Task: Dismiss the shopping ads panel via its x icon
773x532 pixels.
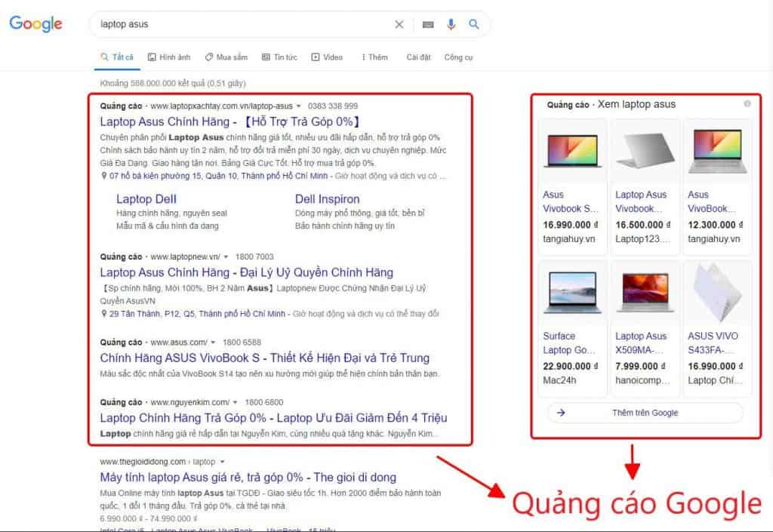Action: coord(746,103)
